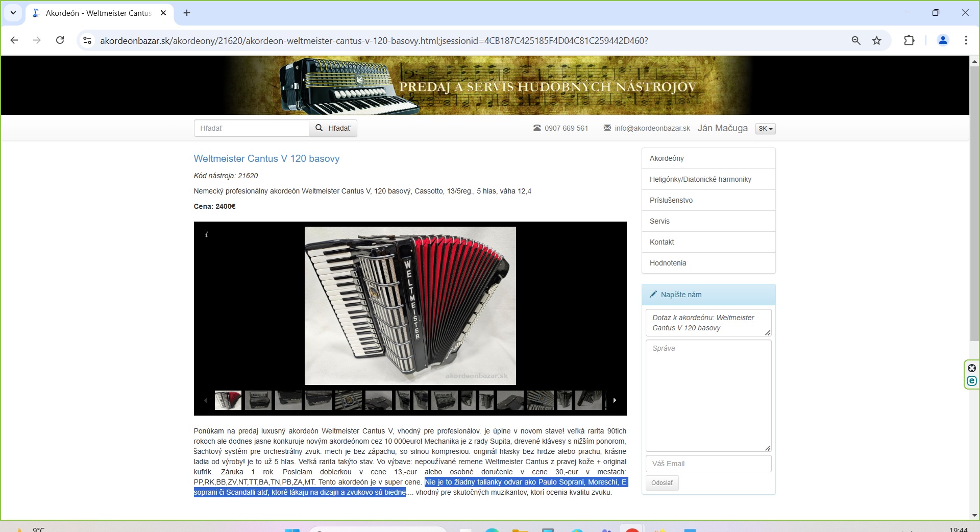
Task: Click into the Správa message box
Action: tap(708, 396)
